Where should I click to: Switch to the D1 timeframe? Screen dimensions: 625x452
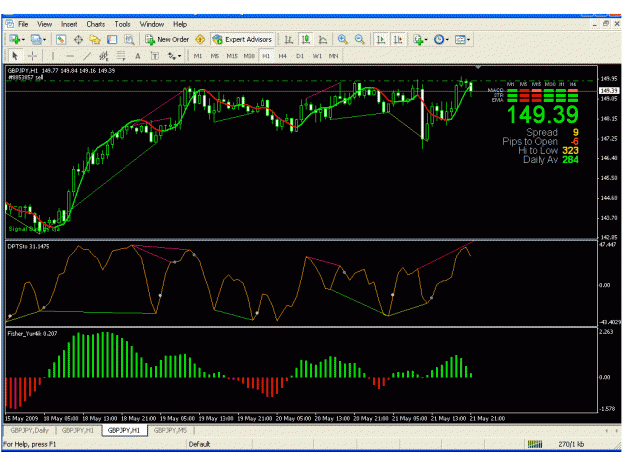pos(300,56)
